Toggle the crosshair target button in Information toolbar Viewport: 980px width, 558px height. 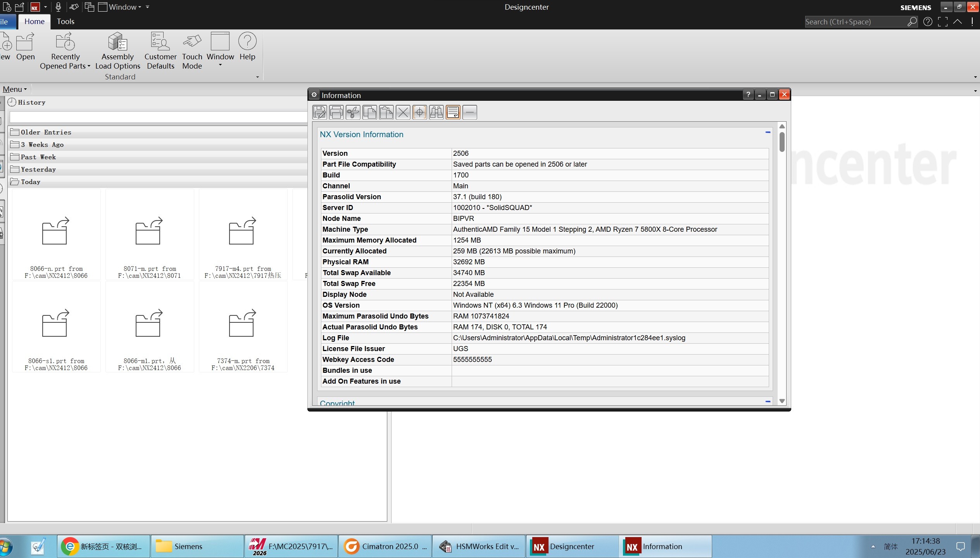click(x=420, y=112)
